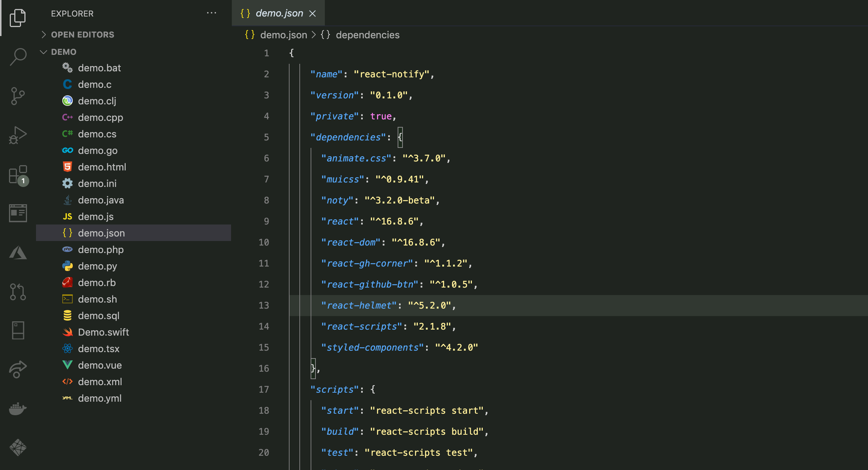Viewport: 868px width, 470px height.
Task: Select the demo.json editor tab
Action: (x=278, y=13)
